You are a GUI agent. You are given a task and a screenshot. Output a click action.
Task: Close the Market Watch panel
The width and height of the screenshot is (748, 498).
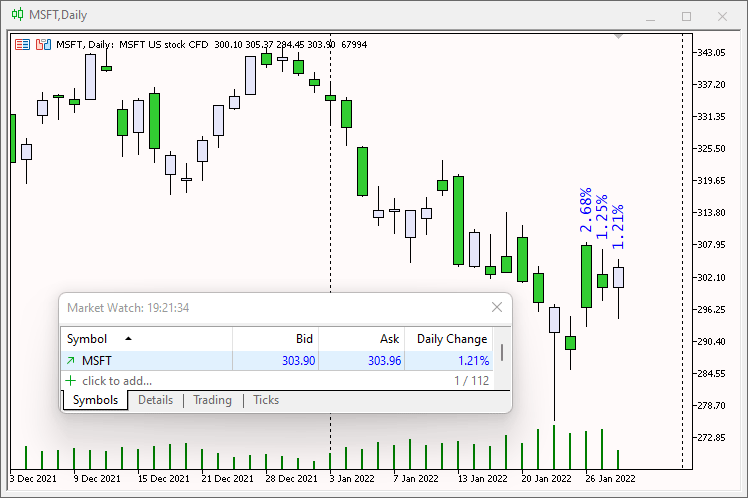[497, 308]
